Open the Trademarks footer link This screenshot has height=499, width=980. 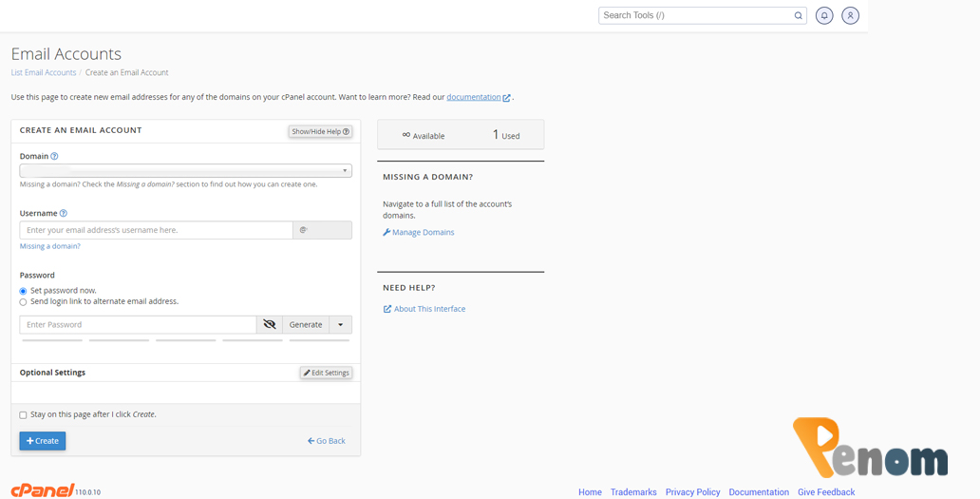pyautogui.click(x=633, y=492)
